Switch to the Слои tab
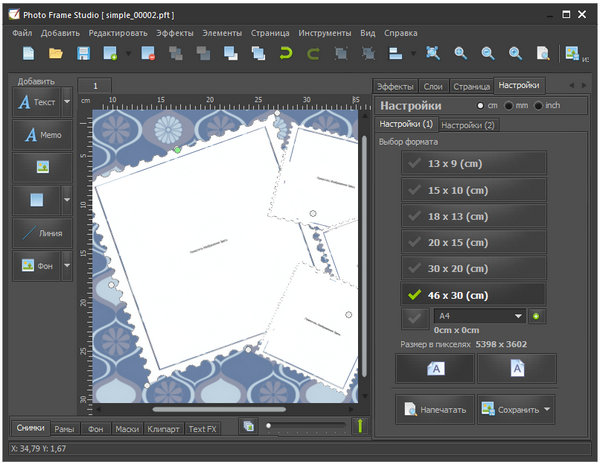Screen dimensions: 600x465 (432, 86)
